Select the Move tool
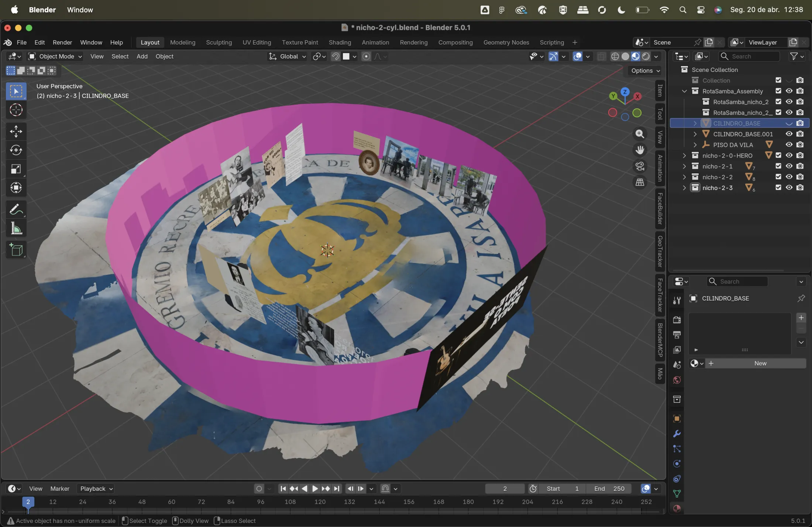812x527 pixels. click(x=16, y=131)
